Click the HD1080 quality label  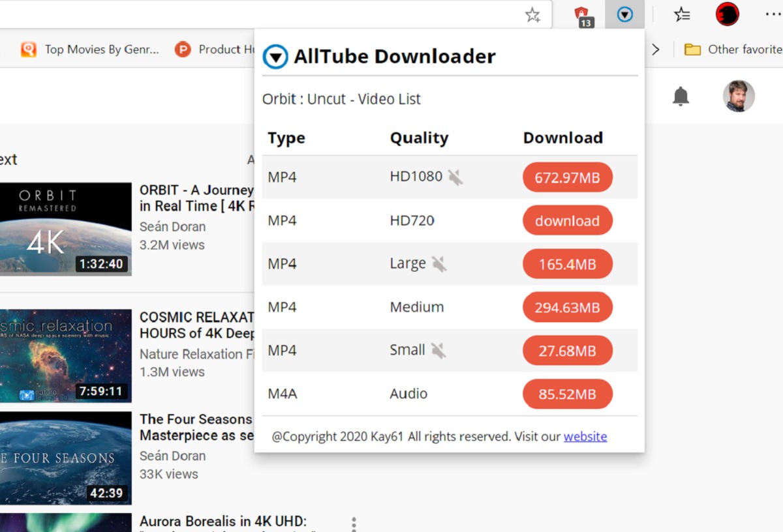[416, 176]
